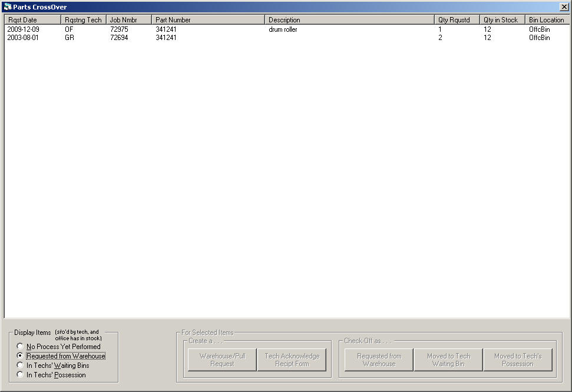Click the Job Nmbr column header
This screenshot has height=392, width=572.
[128, 20]
